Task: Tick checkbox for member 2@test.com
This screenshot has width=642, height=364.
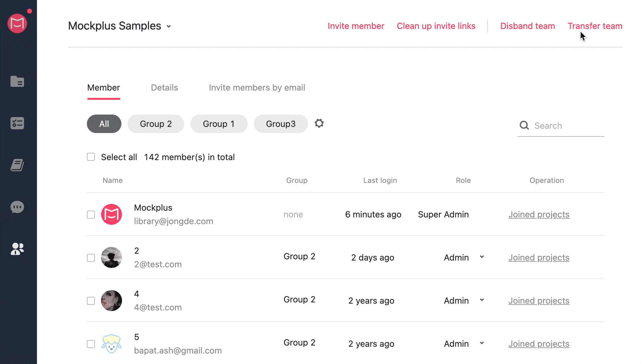Action: tap(91, 258)
